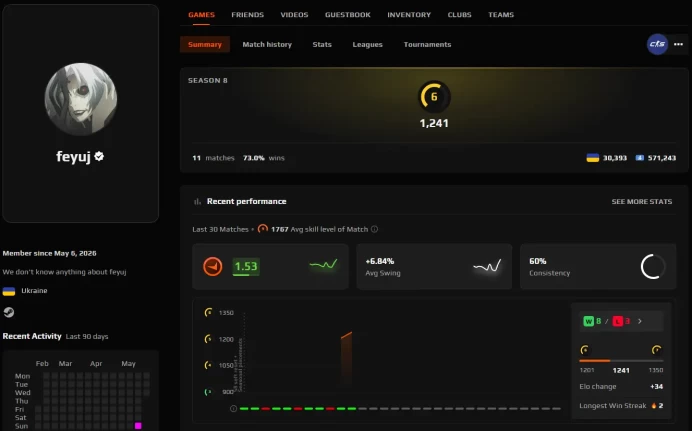Go to the GUESTBOOK tab
This screenshot has height=431, width=692.
click(x=348, y=15)
